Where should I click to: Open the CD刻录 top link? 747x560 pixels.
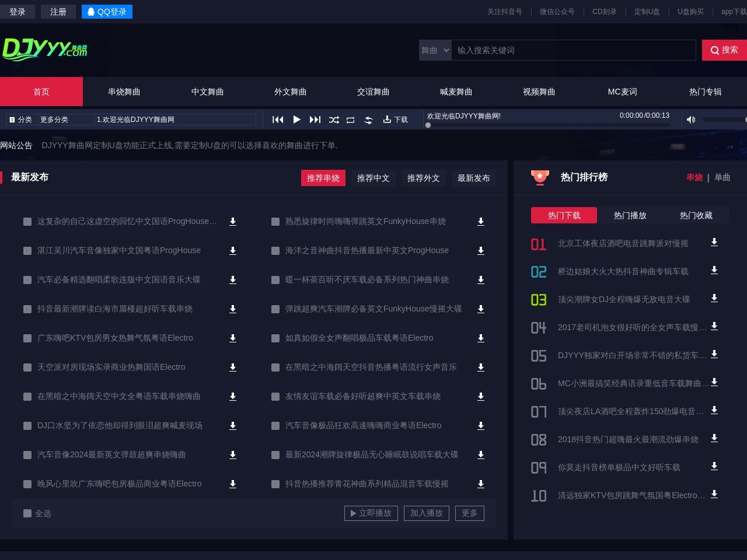tap(605, 12)
